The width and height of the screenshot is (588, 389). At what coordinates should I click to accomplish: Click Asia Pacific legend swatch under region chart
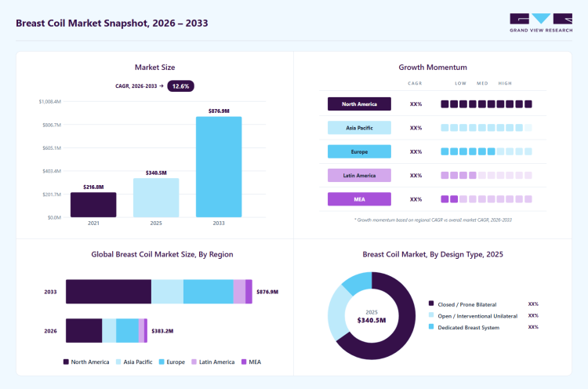(x=118, y=362)
